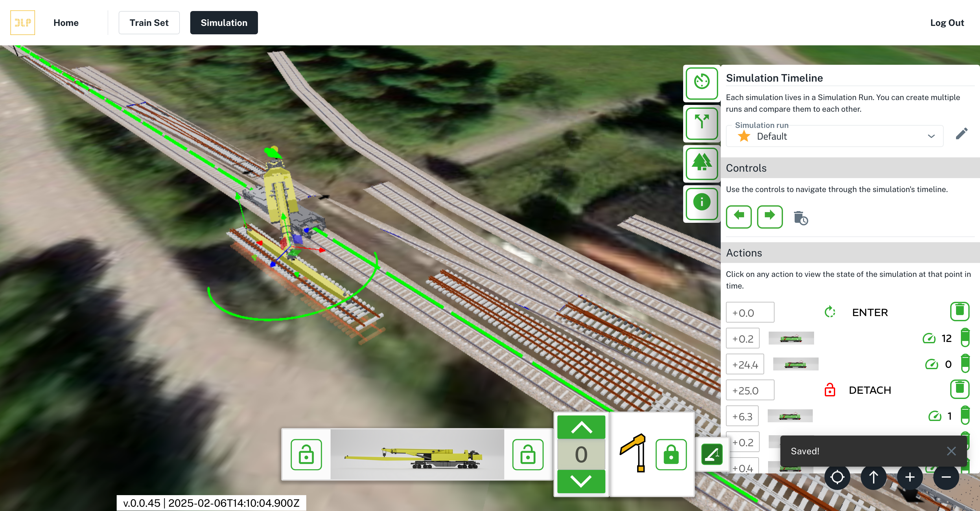Click the crane value display showing 0
Viewport: 980px width, 511px height.
coord(581,454)
